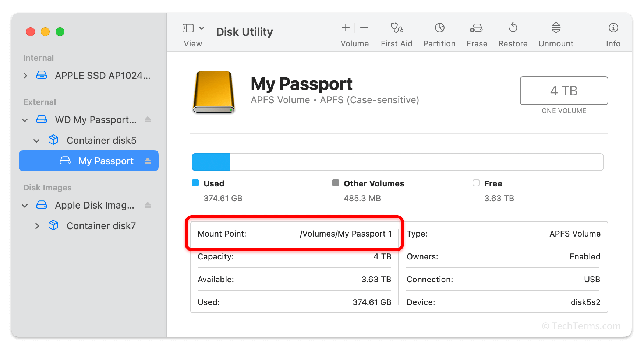Add a volume with the plus icon
644x350 pixels.
tap(346, 28)
